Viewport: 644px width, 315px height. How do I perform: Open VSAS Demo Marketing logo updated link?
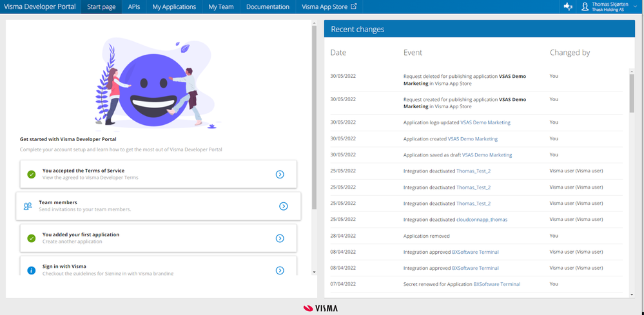coord(485,122)
